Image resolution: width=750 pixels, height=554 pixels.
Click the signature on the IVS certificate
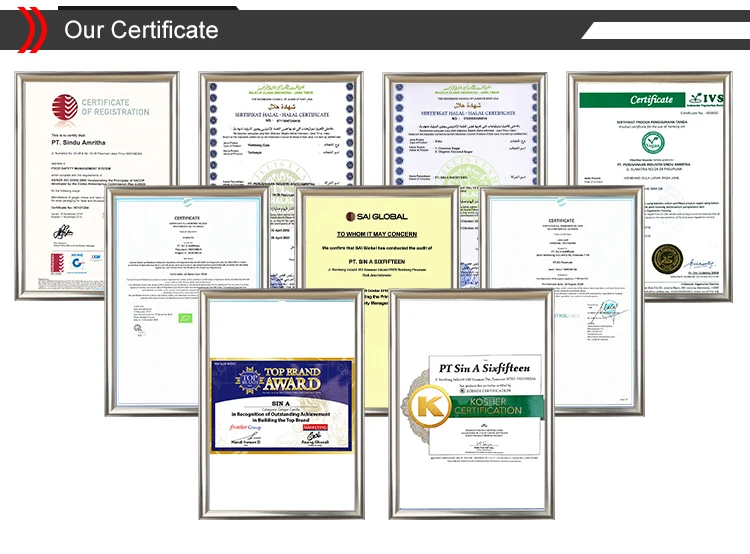click(x=700, y=264)
